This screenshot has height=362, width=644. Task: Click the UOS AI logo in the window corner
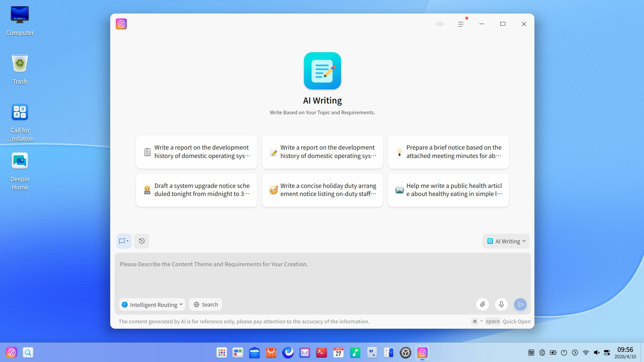click(121, 24)
